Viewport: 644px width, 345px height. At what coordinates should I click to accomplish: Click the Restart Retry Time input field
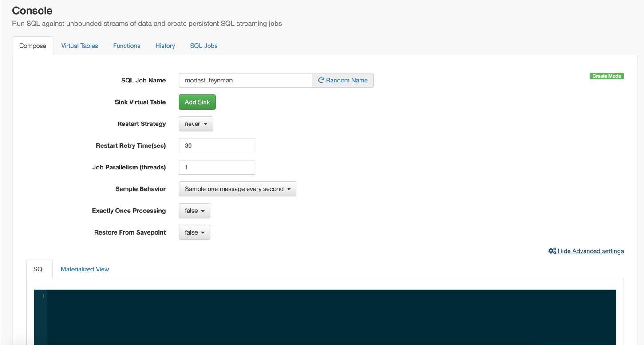click(x=217, y=145)
